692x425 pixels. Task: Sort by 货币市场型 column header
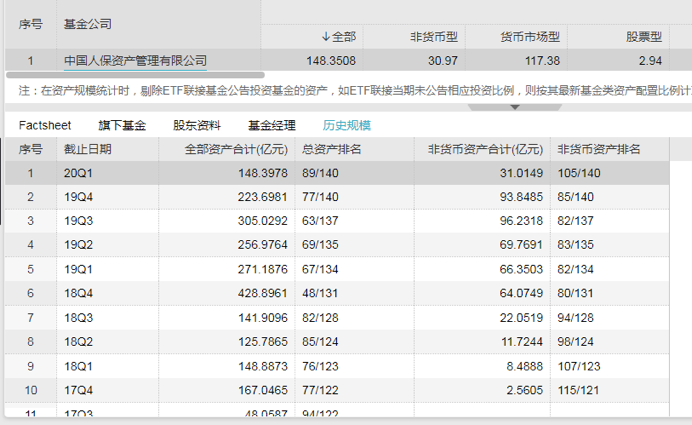click(530, 37)
